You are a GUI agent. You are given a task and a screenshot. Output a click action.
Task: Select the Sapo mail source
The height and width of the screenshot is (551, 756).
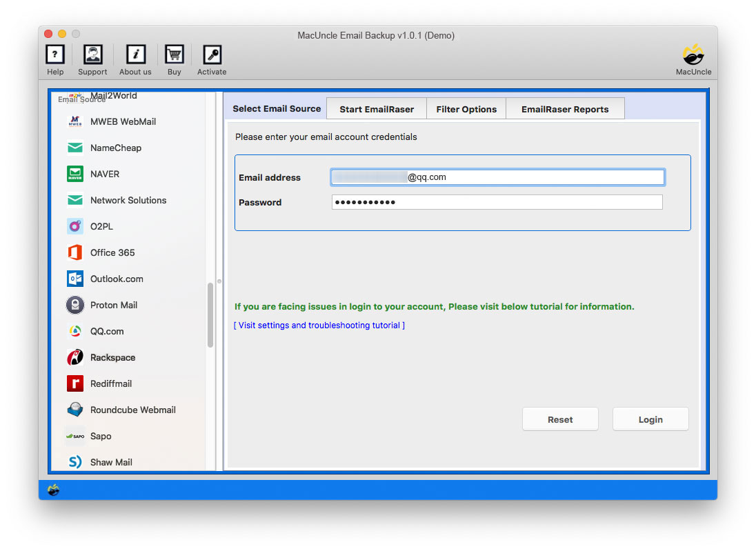[x=101, y=436]
